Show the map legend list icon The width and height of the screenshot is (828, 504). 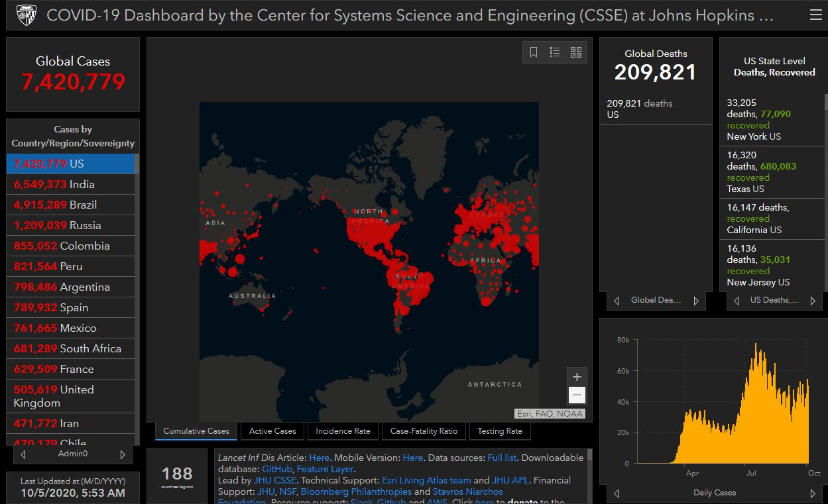555,52
